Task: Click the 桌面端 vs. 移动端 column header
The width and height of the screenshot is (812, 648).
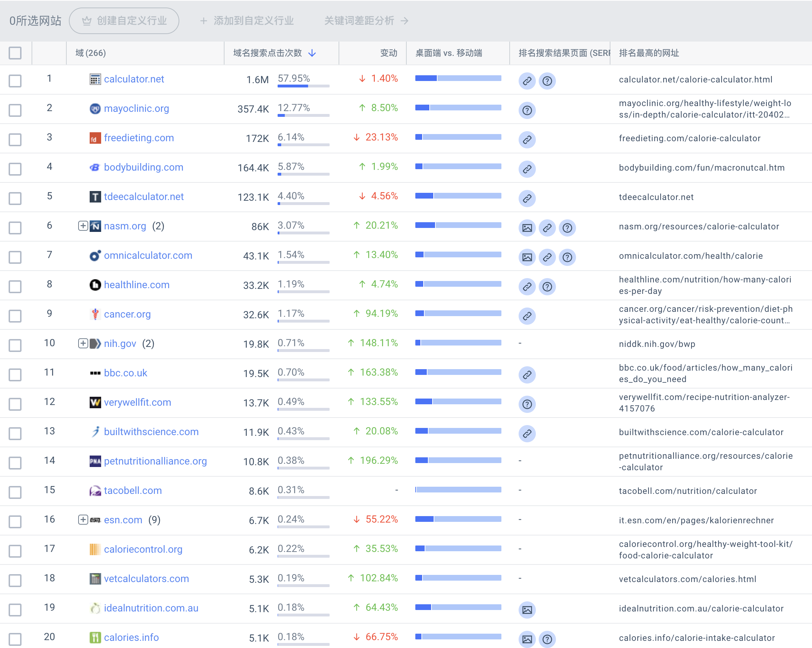Action: [x=448, y=53]
